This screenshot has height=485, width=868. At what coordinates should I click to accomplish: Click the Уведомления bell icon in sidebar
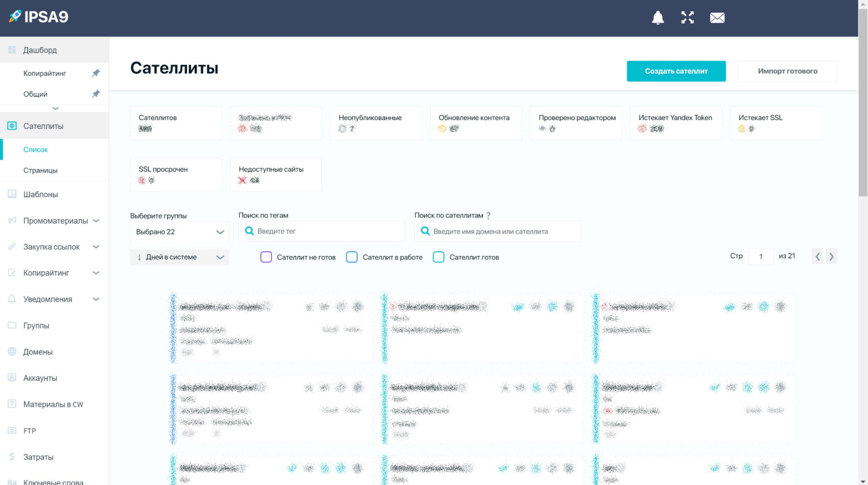pos(12,299)
